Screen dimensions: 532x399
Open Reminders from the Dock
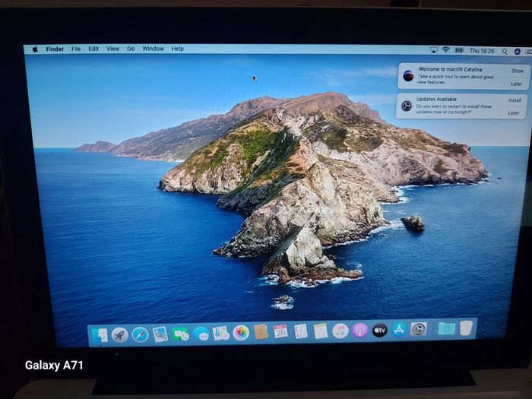[301, 331]
